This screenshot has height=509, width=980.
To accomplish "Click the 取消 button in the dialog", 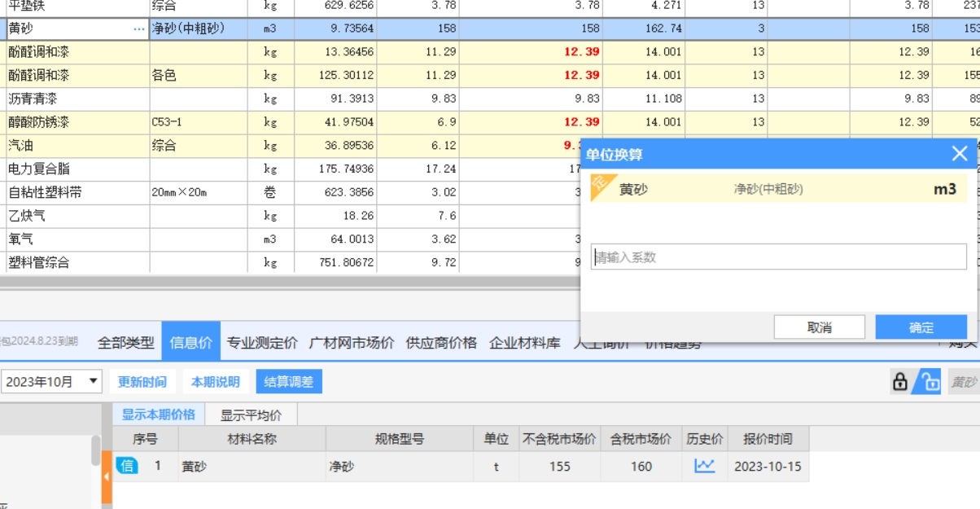I will pyautogui.click(x=819, y=327).
